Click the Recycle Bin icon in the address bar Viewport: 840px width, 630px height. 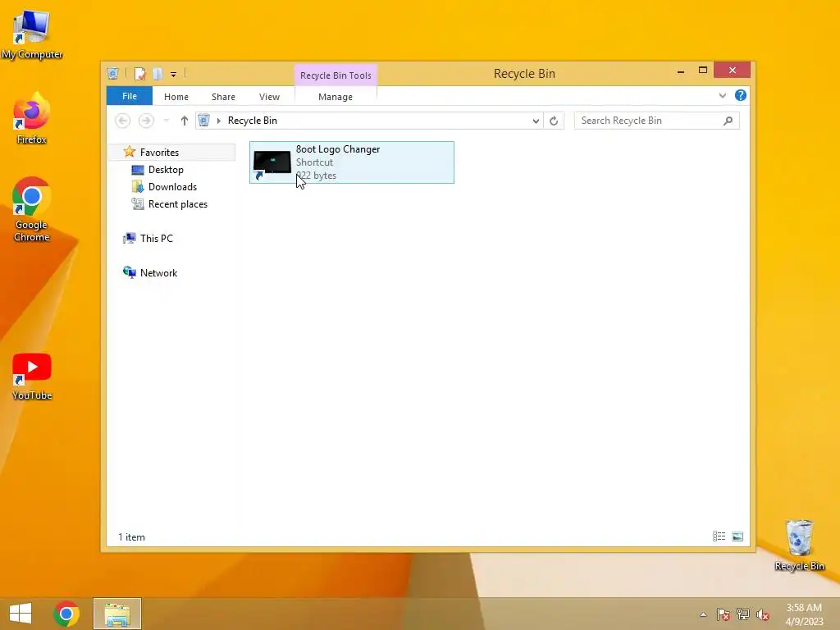(x=203, y=121)
